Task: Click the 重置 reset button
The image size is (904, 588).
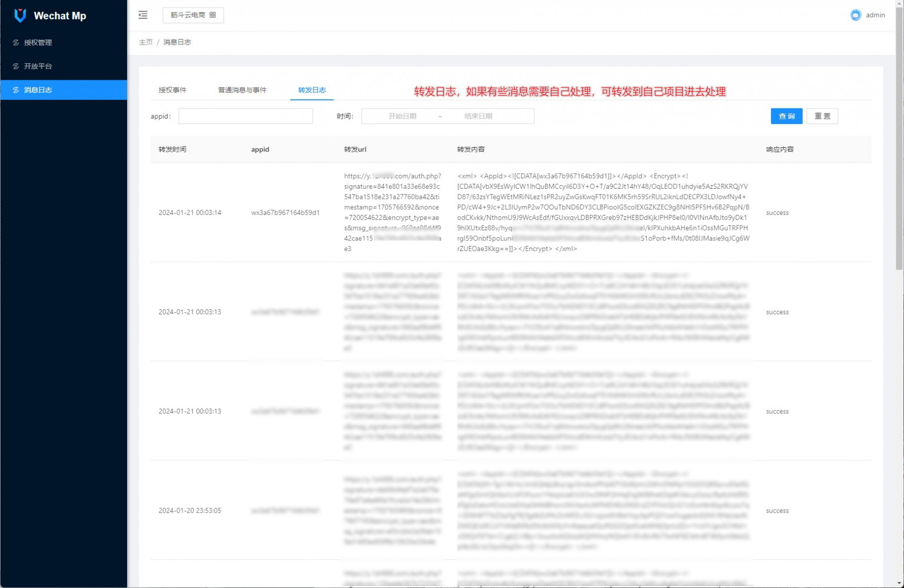Action: 822,116
